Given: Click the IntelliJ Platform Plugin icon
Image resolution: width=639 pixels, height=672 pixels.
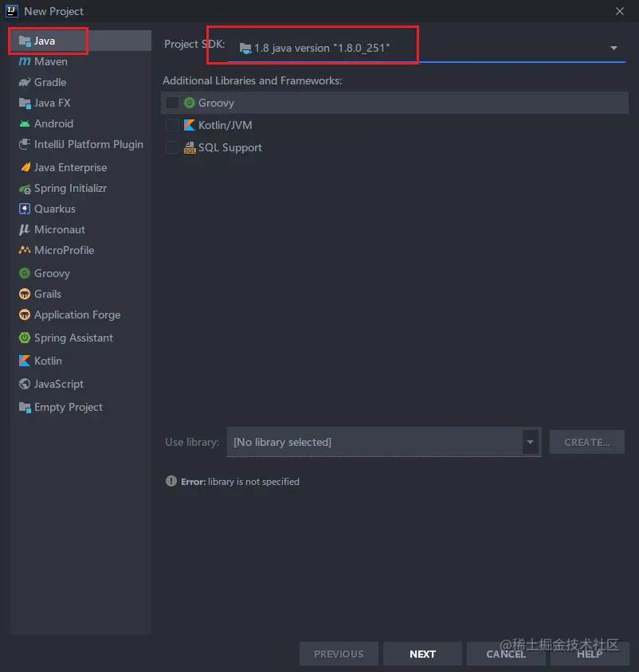Looking at the screenshot, I should (25, 144).
